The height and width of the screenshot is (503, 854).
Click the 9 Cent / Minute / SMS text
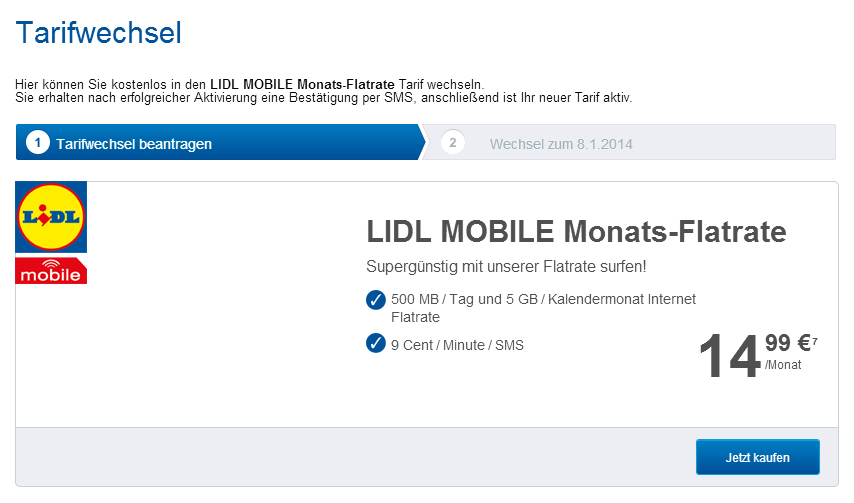coord(457,345)
